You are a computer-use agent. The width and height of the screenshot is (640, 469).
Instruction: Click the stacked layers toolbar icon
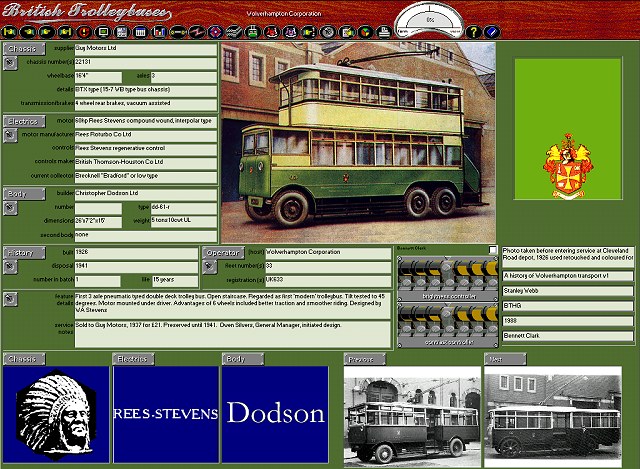pyautogui.click(x=234, y=32)
